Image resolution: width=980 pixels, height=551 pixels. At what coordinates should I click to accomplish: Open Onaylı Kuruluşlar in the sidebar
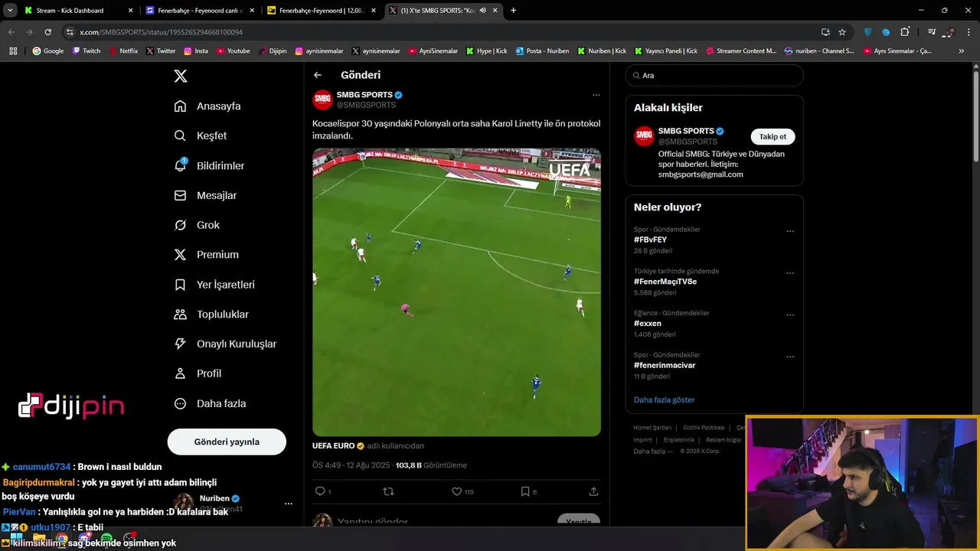click(x=225, y=344)
